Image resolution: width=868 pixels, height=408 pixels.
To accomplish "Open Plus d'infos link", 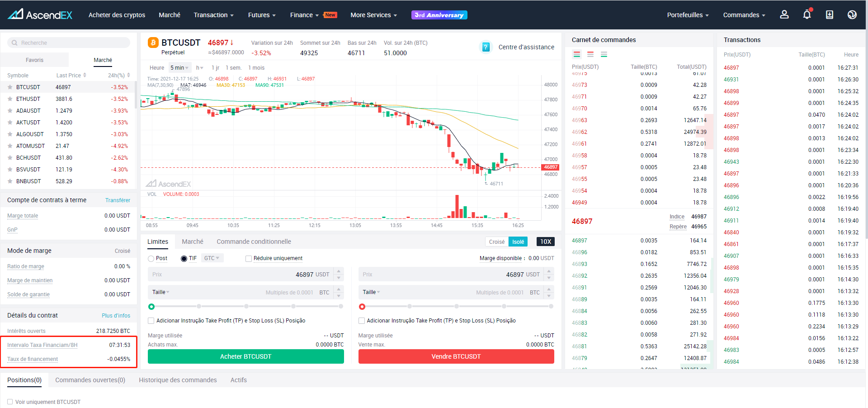I will (116, 316).
